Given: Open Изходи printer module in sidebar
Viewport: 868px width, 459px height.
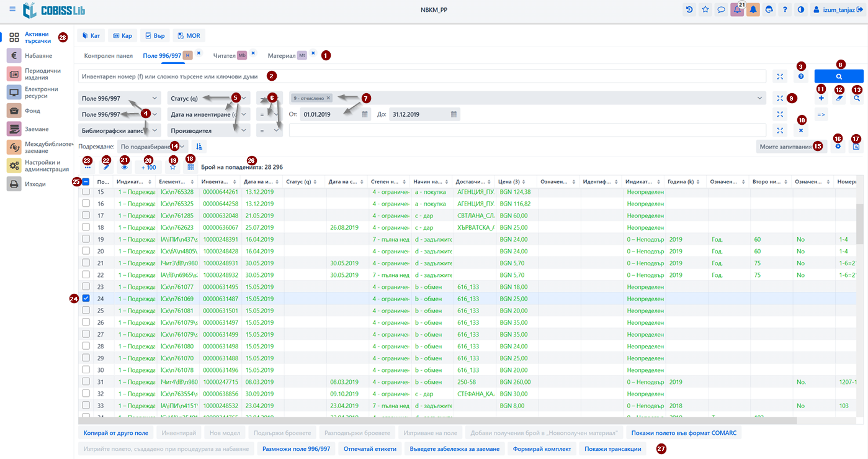Looking at the screenshot, I should click(x=34, y=184).
